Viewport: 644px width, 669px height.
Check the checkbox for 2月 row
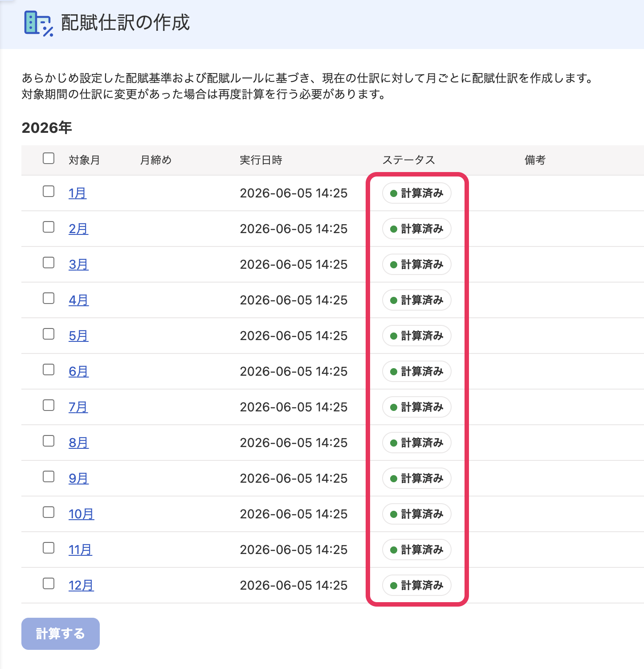coord(49,227)
